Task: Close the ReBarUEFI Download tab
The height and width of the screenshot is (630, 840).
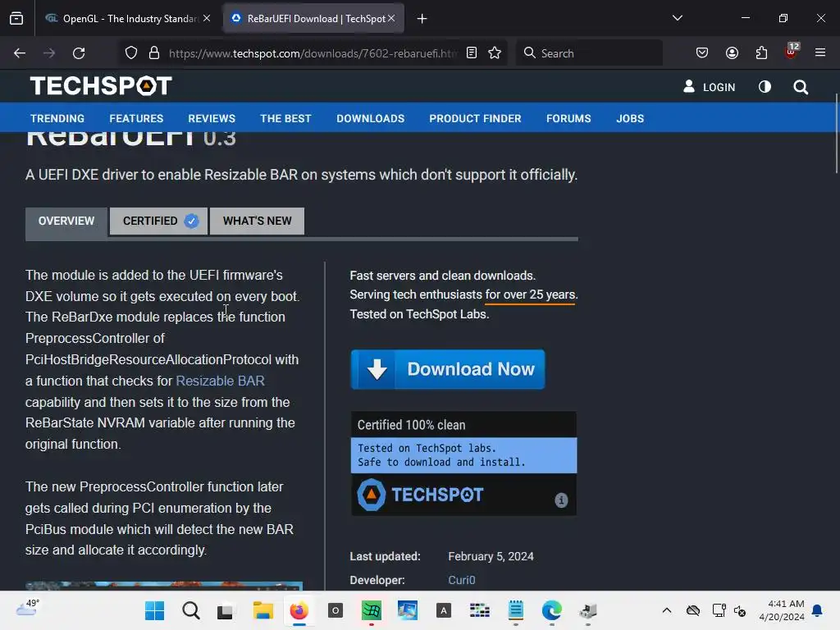Action: pos(391,18)
